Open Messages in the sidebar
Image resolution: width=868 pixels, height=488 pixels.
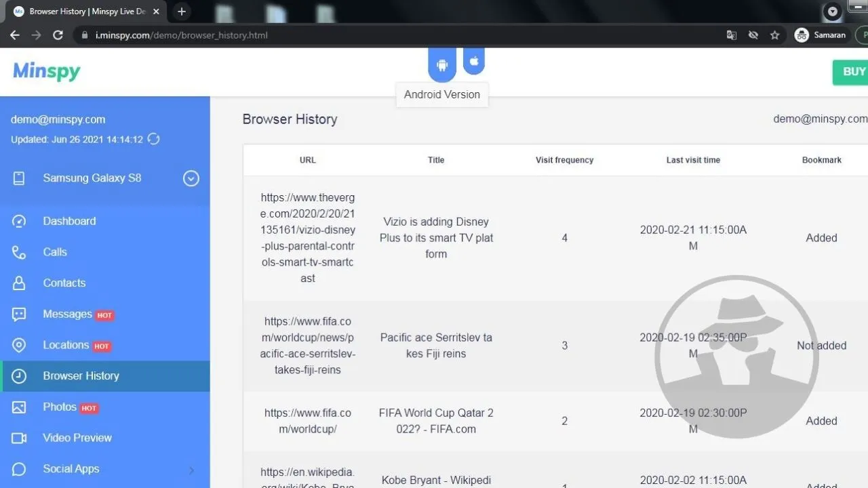point(67,314)
